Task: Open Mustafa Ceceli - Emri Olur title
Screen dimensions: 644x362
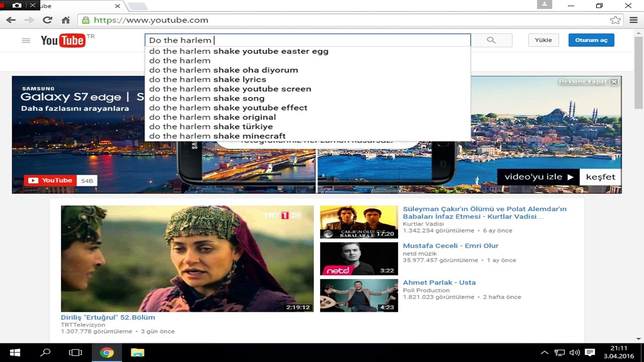Action: point(450,246)
